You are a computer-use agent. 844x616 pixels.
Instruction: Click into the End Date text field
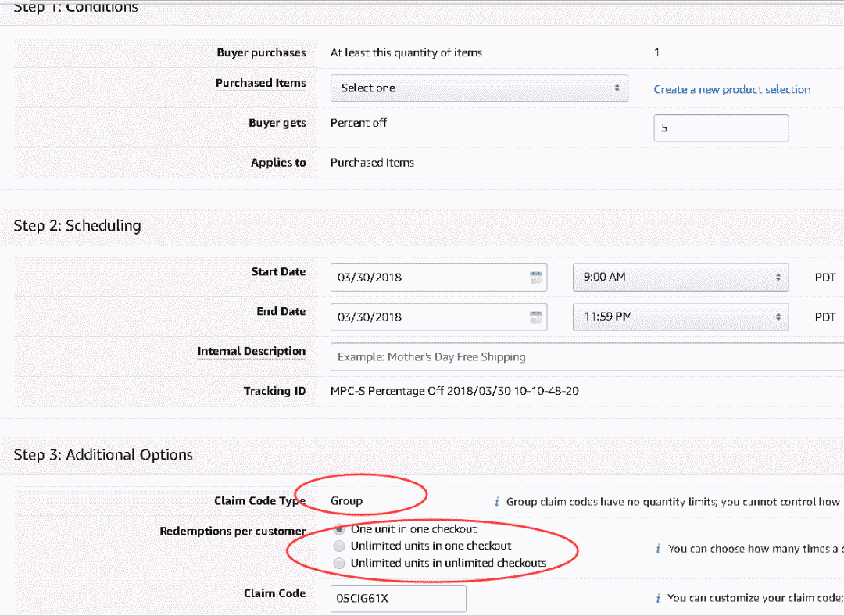pyautogui.click(x=430, y=317)
